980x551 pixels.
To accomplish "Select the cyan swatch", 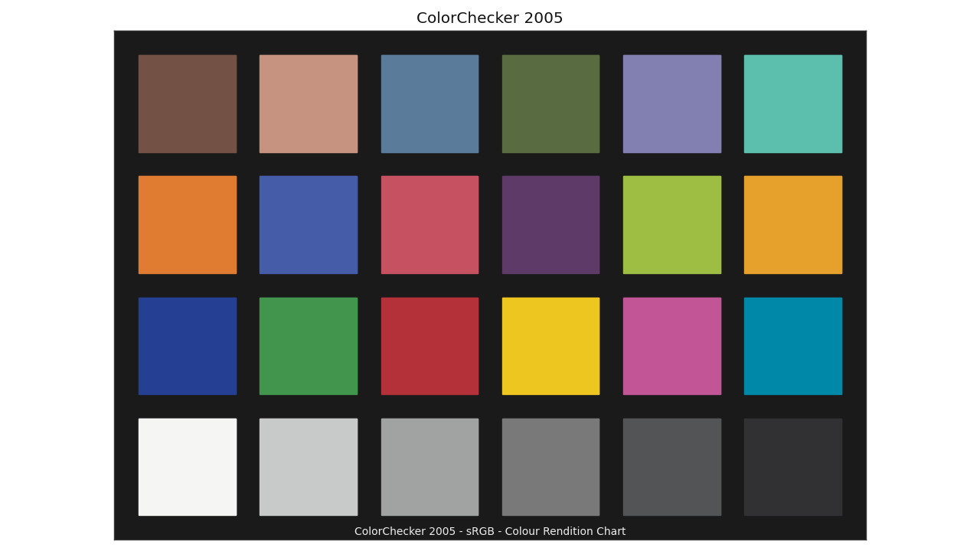I will pyautogui.click(x=793, y=346).
